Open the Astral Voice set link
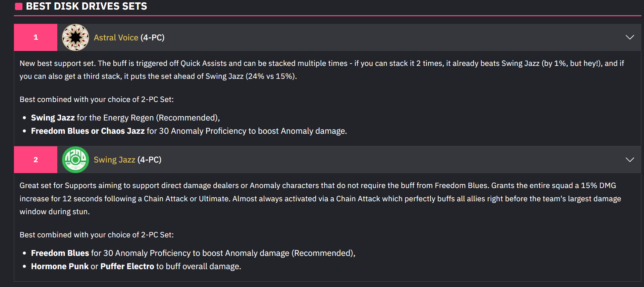Image resolution: width=644 pixels, height=287 pixels. (x=116, y=37)
